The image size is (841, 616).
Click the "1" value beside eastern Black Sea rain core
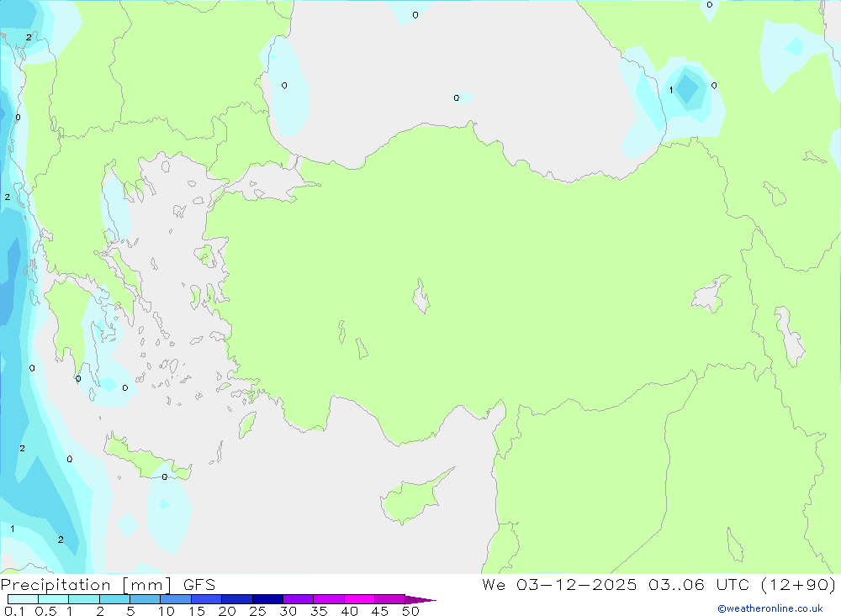671,90
